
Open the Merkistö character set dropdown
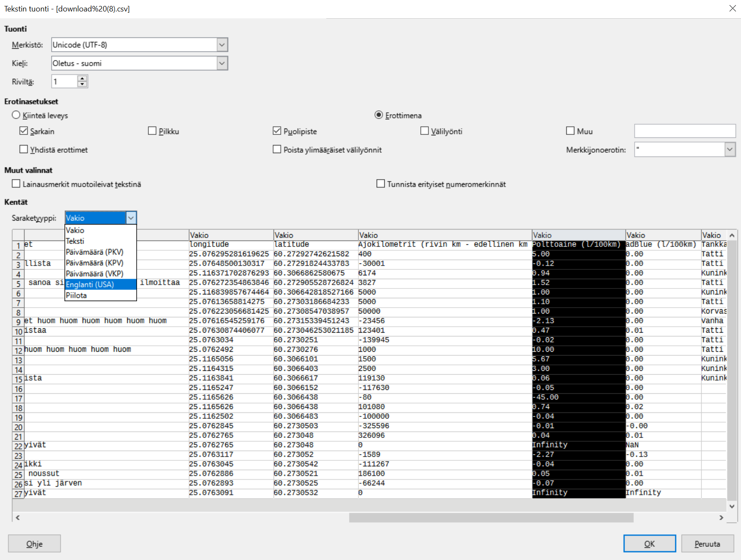[x=222, y=45]
